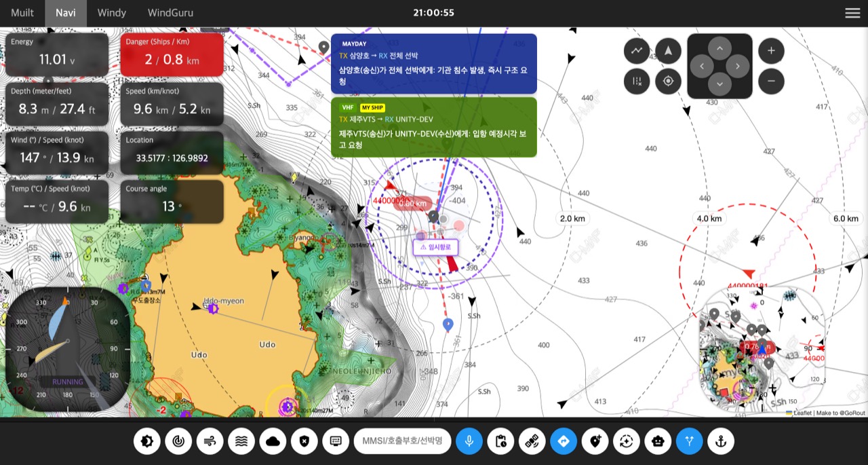This screenshot has height=465, width=868.
Task: Pan the map right with chevron button
Action: (738, 66)
